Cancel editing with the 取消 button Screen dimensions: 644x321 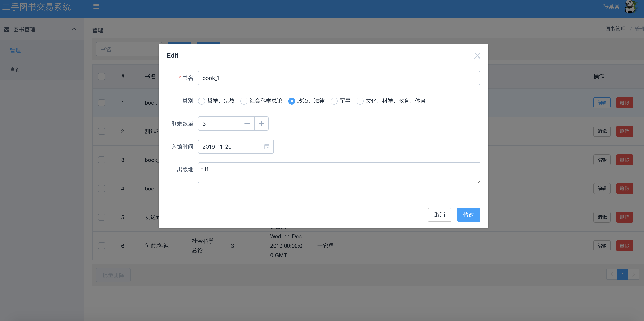tap(439, 215)
